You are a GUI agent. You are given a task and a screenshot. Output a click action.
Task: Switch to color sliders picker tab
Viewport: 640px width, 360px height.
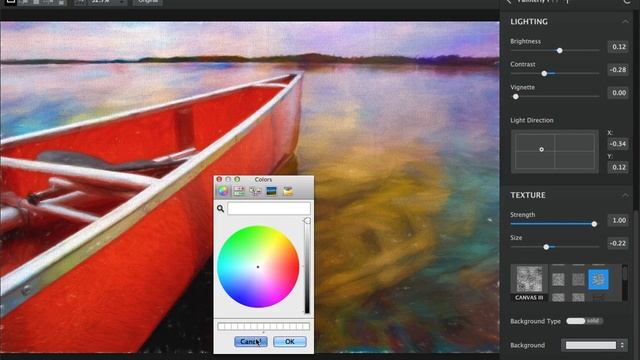click(239, 191)
